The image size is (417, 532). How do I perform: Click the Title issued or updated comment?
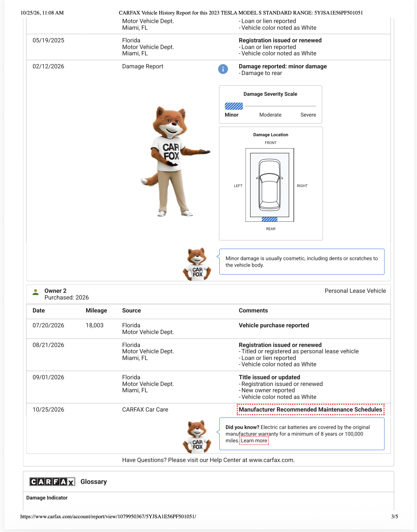269,377
